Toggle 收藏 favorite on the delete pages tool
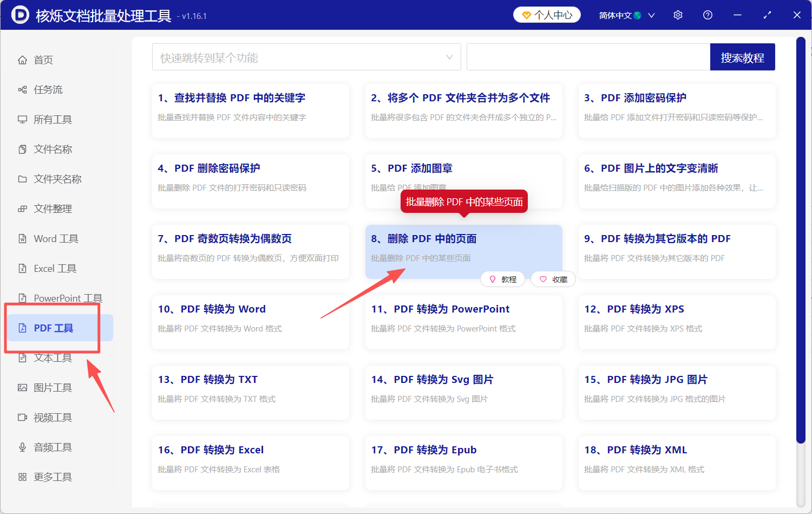 pyautogui.click(x=553, y=278)
